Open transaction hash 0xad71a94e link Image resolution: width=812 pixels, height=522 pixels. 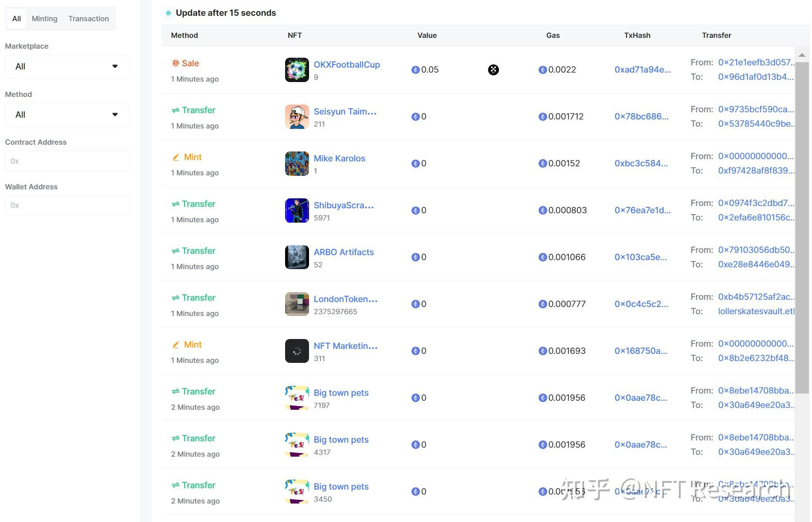[642, 70]
